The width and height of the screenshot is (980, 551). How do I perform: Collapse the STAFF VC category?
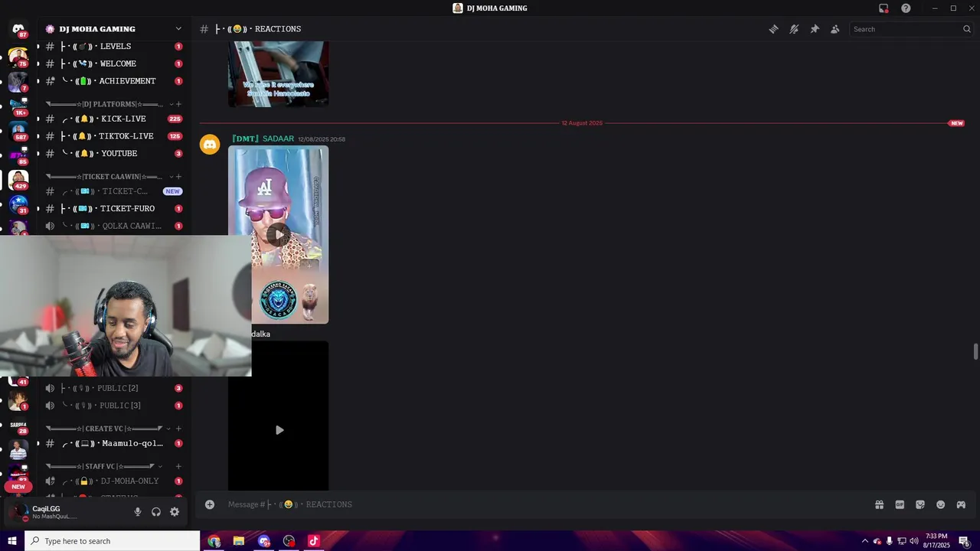tap(103, 466)
